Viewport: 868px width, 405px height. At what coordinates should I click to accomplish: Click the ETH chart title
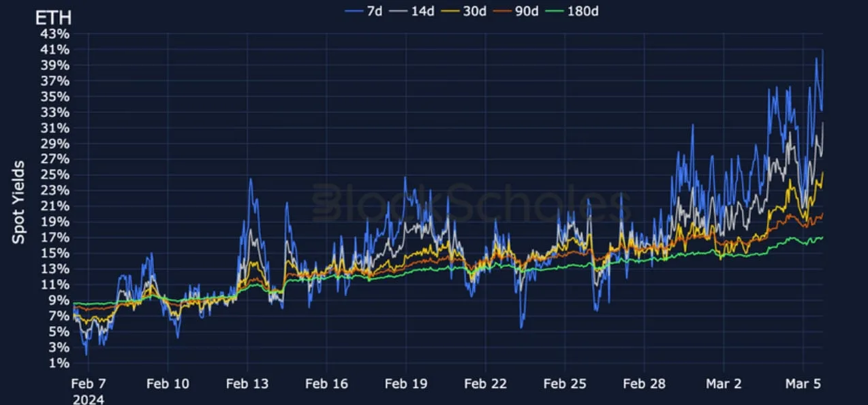53,19
